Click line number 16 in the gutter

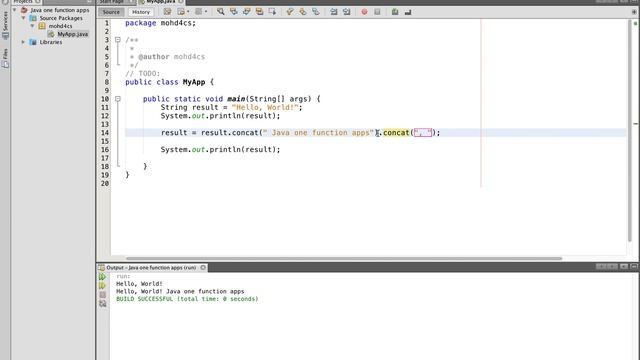pyautogui.click(x=105, y=150)
